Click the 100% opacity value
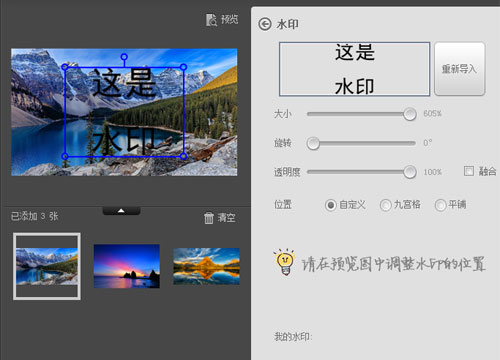 (x=432, y=172)
